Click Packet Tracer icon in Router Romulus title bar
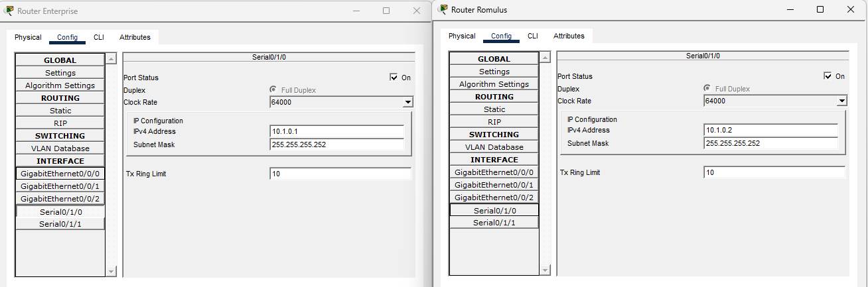Image resolution: width=868 pixels, height=287 pixels. point(443,9)
